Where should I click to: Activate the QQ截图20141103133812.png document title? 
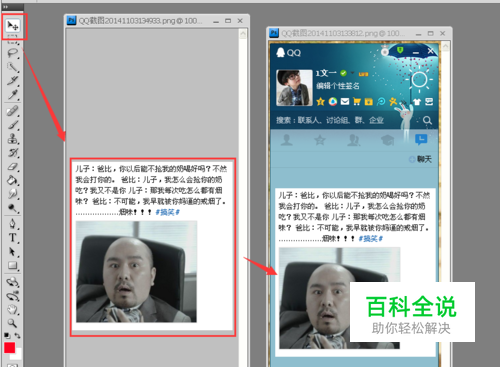[343, 33]
